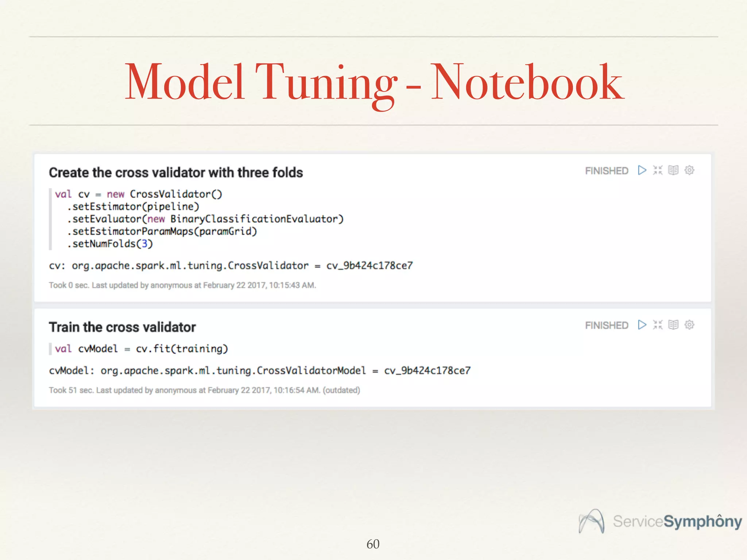The image size is (747, 560).
Task: Open settings gear of first paragraph
Action: 689,170
